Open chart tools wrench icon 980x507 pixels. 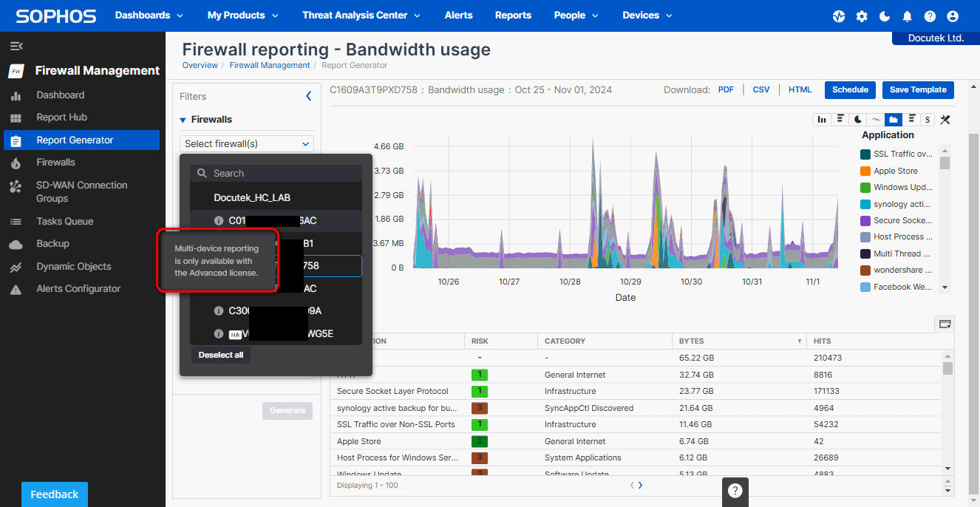tap(945, 120)
